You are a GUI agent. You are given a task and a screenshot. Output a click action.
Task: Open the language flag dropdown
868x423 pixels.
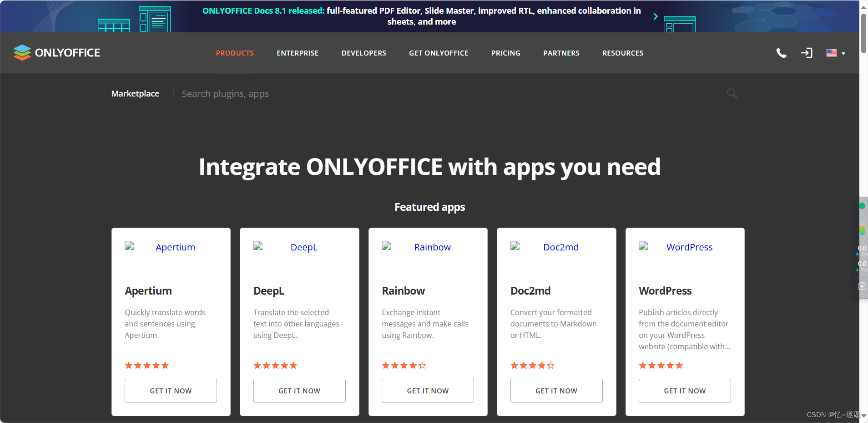tap(836, 53)
